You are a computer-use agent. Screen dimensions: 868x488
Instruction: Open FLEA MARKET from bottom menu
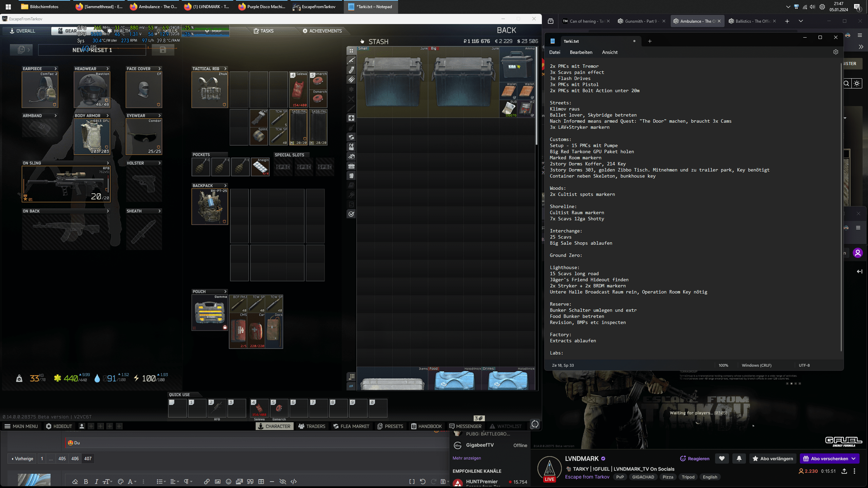click(x=351, y=426)
